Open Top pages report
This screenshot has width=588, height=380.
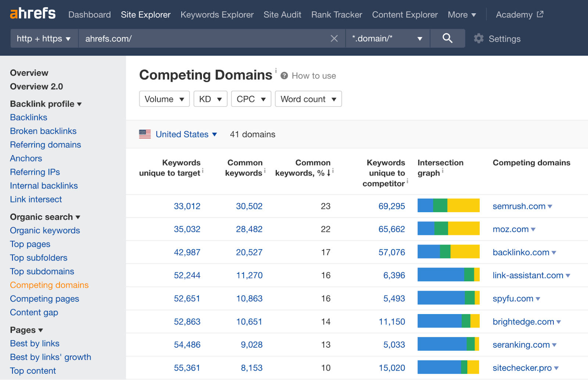click(30, 244)
